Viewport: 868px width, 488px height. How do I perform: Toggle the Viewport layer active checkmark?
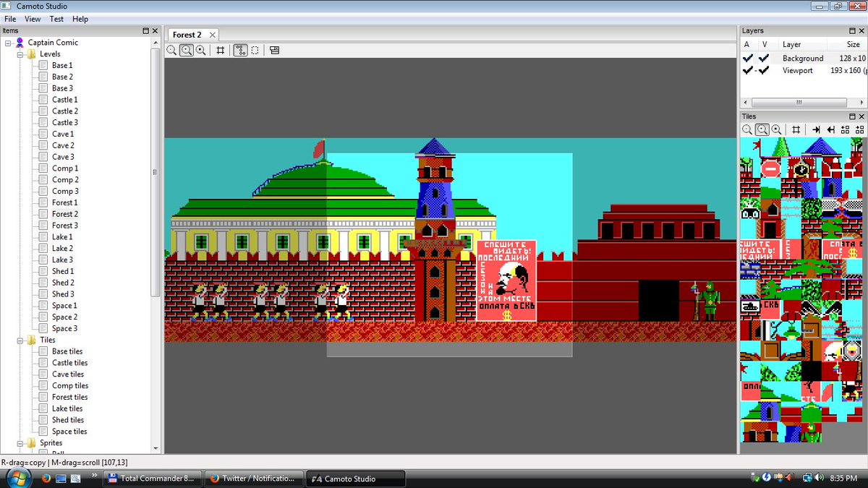point(748,70)
